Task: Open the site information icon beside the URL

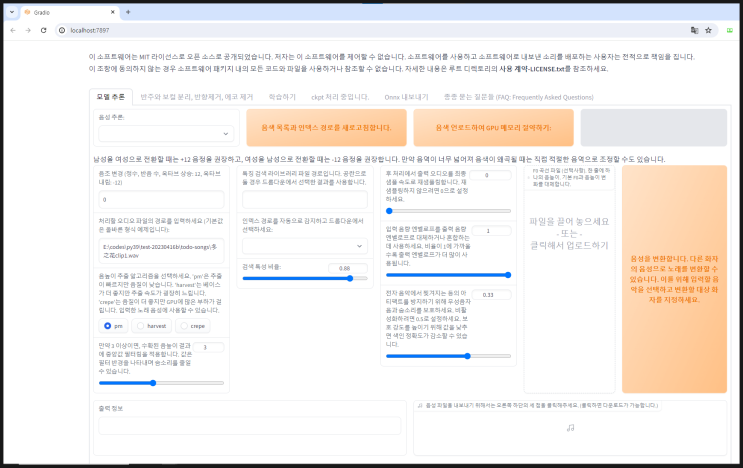Action: [62, 30]
